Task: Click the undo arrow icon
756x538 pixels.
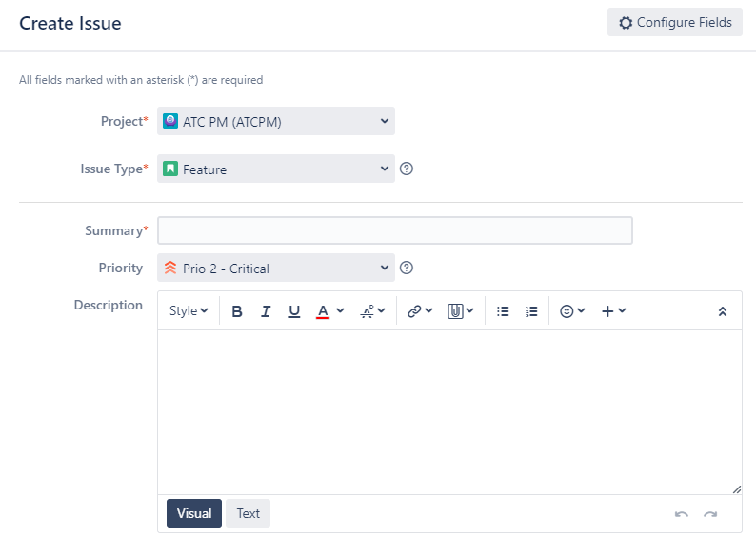Action: (682, 514)
